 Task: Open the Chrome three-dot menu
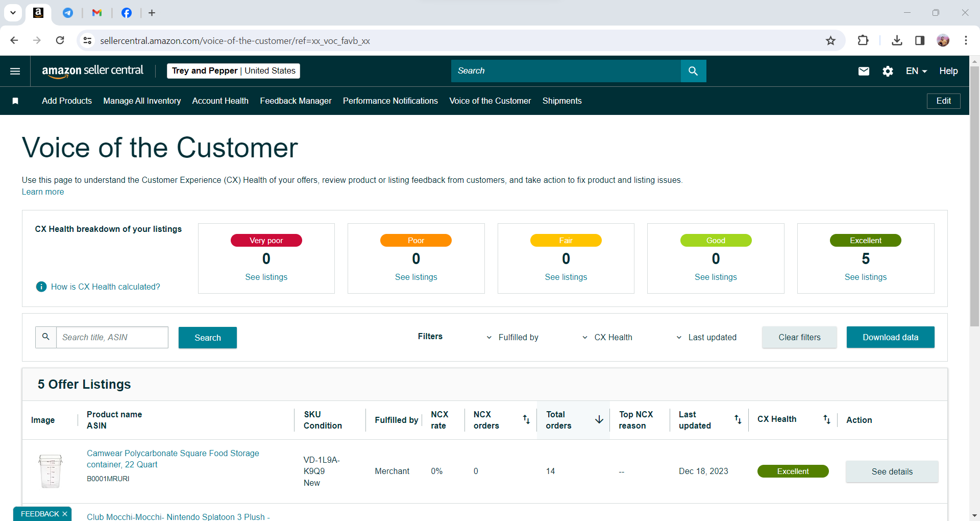(966, 40)
